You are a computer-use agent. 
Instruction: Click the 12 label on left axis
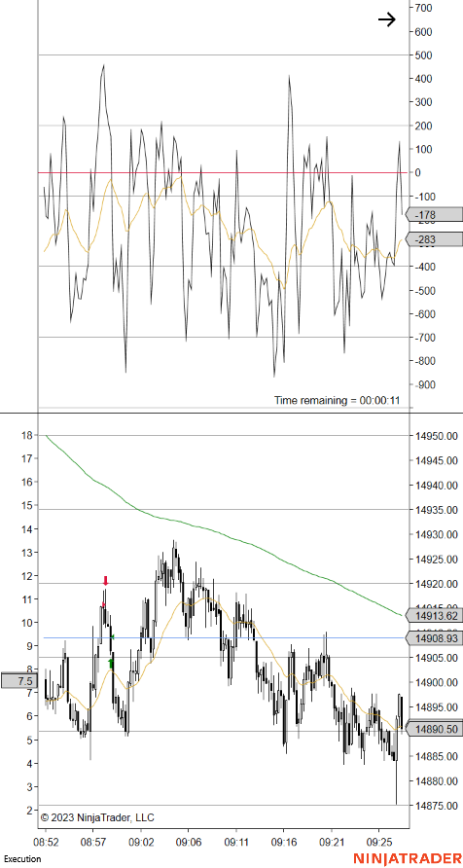[27, 576]
